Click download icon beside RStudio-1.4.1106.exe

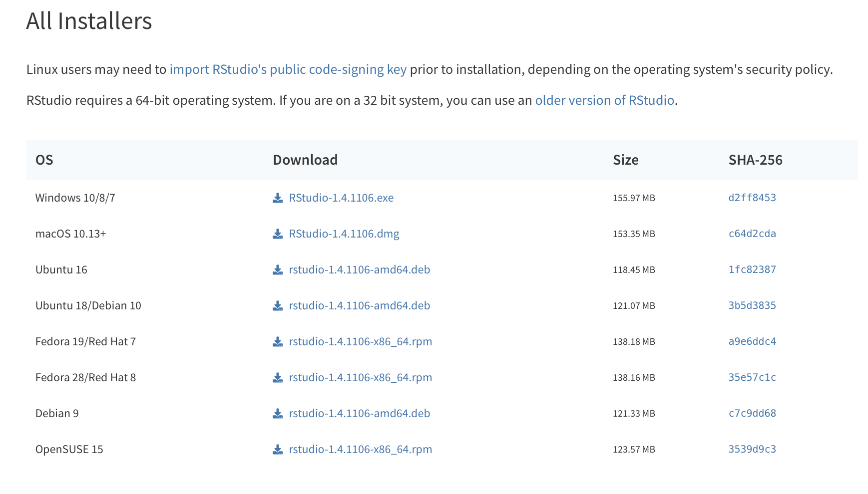[278, 198]
